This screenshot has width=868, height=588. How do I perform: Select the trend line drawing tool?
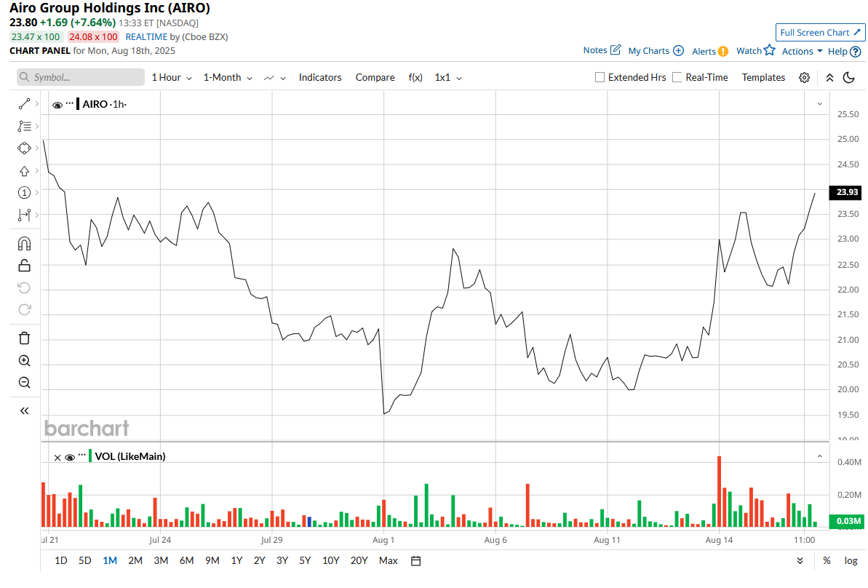pos(24,104)
